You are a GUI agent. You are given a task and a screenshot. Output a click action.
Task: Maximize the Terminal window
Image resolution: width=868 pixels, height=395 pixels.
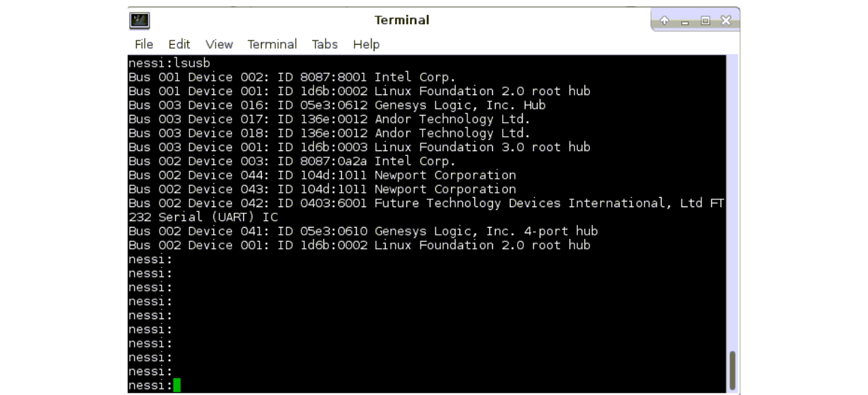click(x=705, y=21)
